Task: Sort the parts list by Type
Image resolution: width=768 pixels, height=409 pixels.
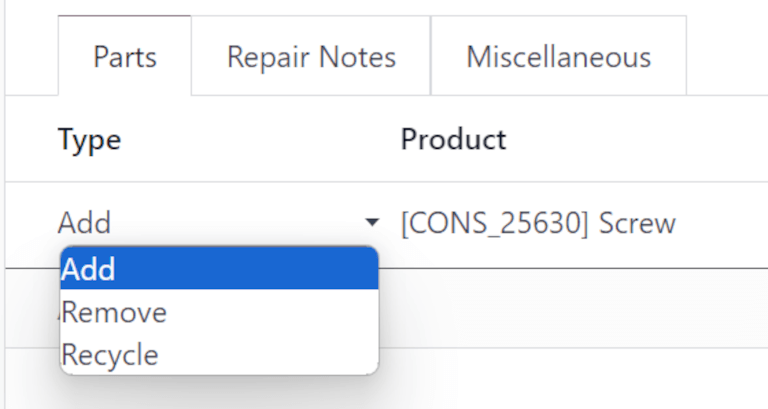Action: [x=89, y=139]
